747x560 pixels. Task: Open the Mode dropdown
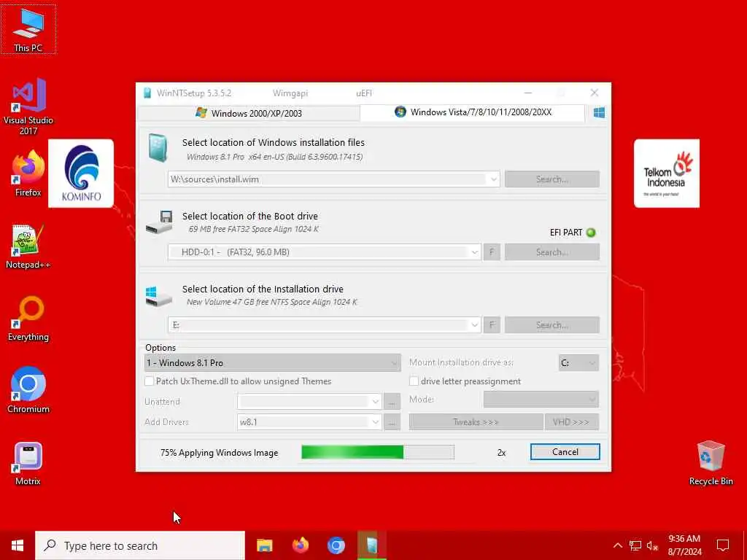point(541,399)
